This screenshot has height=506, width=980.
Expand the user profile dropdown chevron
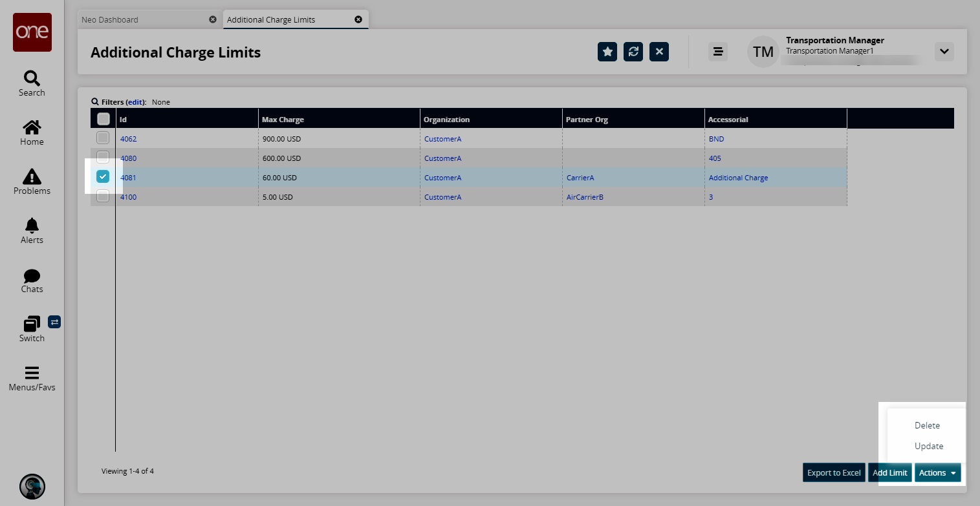coord(944,52)
